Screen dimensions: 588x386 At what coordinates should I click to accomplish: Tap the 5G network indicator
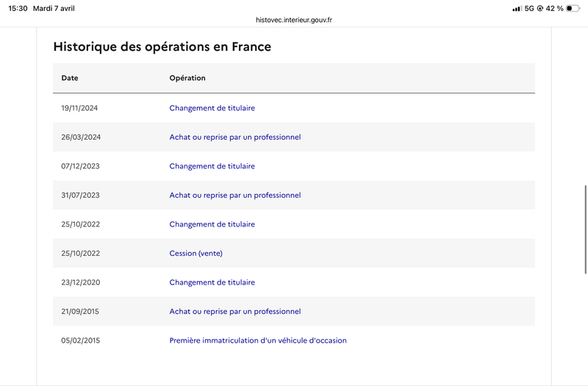529,8
